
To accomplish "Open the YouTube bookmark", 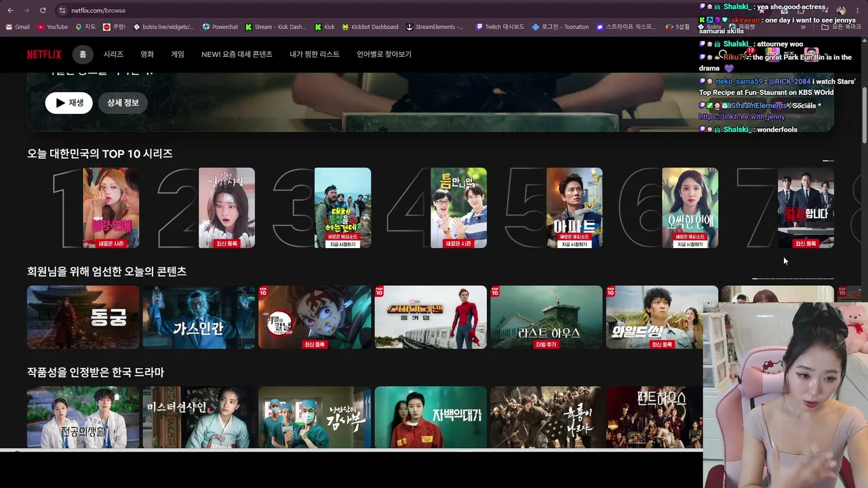I will tap(52, 27).
